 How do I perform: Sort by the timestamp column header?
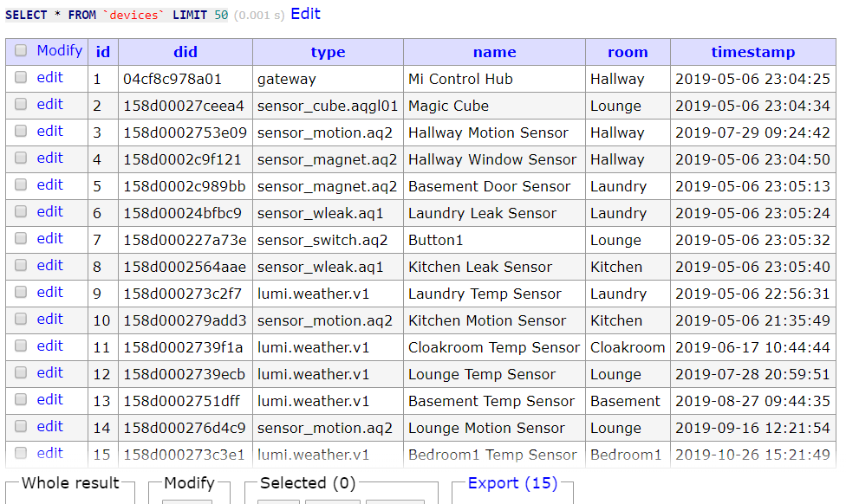coord(752,52)
